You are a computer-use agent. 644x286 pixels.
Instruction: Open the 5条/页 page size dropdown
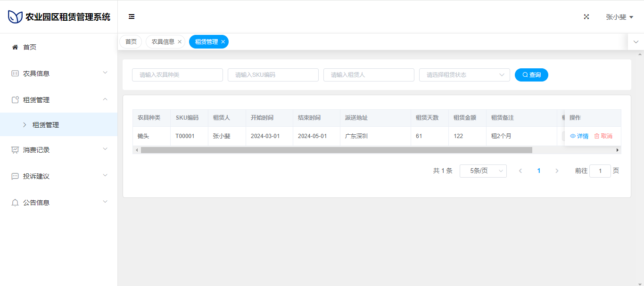[483, 171]
